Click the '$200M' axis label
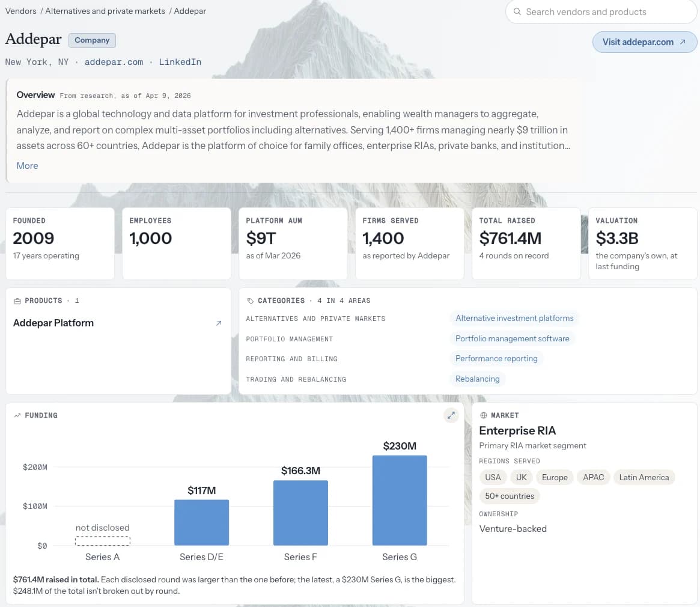This screenshot has width=700, height=607. point(35,467)
